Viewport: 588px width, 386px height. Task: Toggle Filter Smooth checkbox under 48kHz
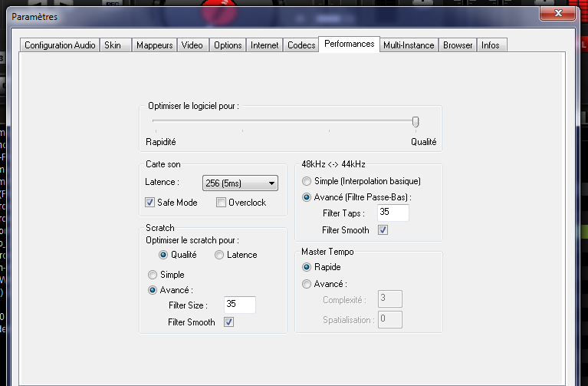pos(383,230)
